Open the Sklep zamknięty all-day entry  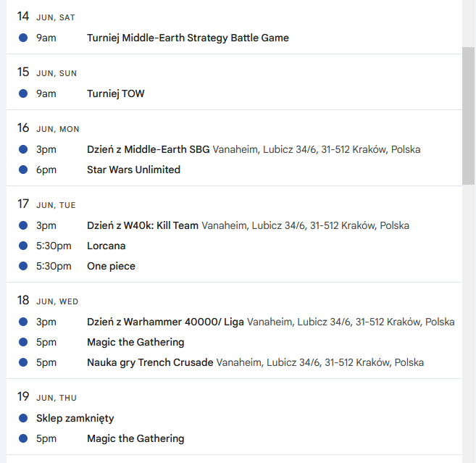point(75,418)
